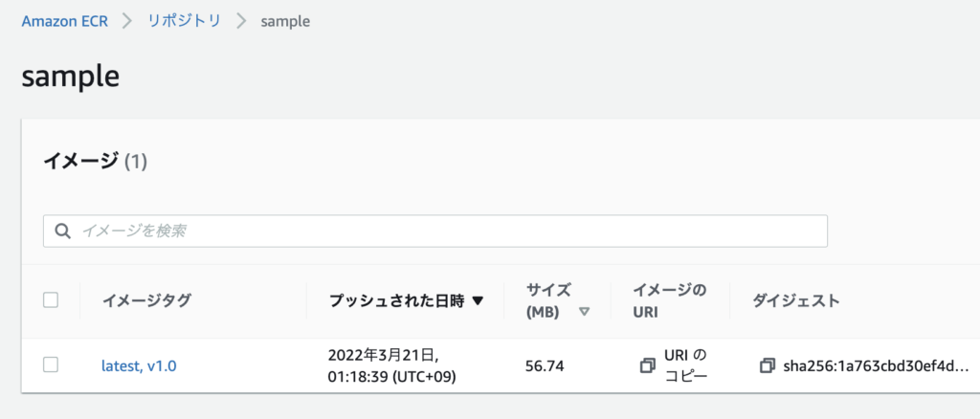This screenshot has height=419, width=980.
Task: Click the copy icon beside the sha256 digest
Action: (x=767, y=365)
